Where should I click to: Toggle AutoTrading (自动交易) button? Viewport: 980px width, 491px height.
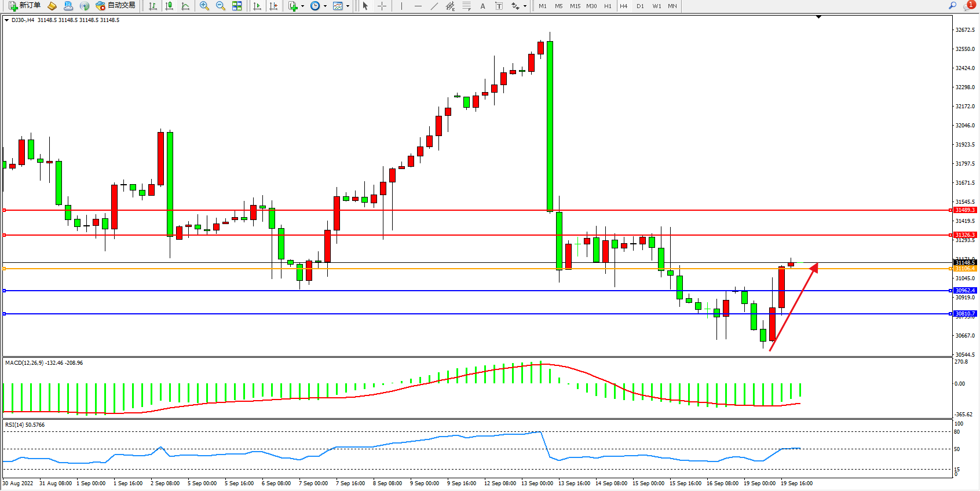point(115,6)
